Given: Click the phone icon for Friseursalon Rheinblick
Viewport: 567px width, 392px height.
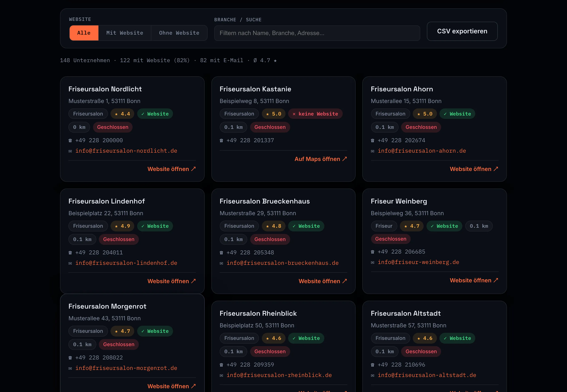Looking at the screenshot, I should (221, 365).
